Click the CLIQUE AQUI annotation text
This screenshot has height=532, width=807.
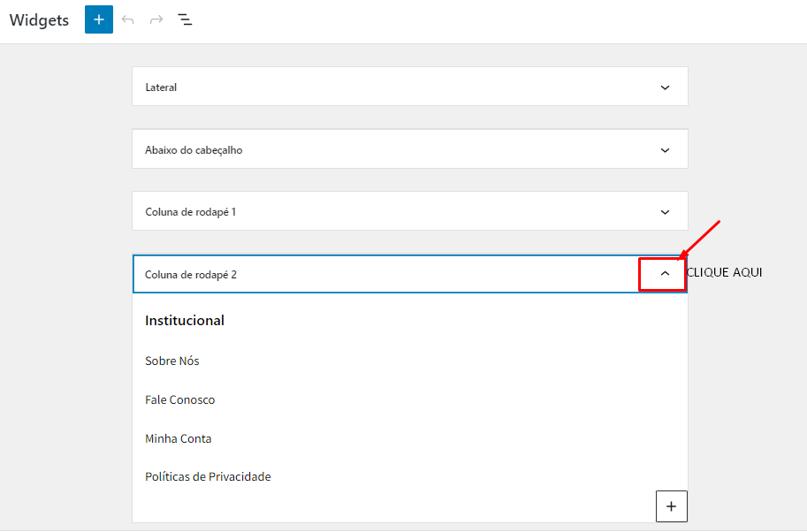click(725, 272)
